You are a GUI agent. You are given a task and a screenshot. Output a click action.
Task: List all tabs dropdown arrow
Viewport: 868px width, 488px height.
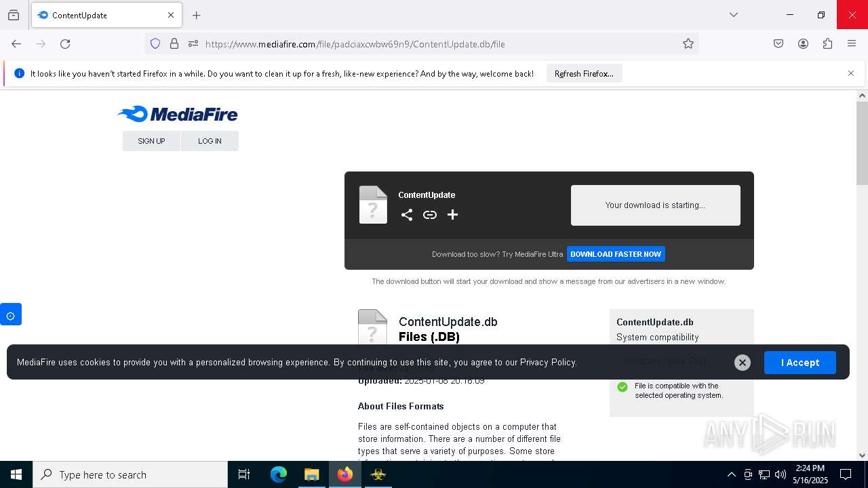point(734,15)
